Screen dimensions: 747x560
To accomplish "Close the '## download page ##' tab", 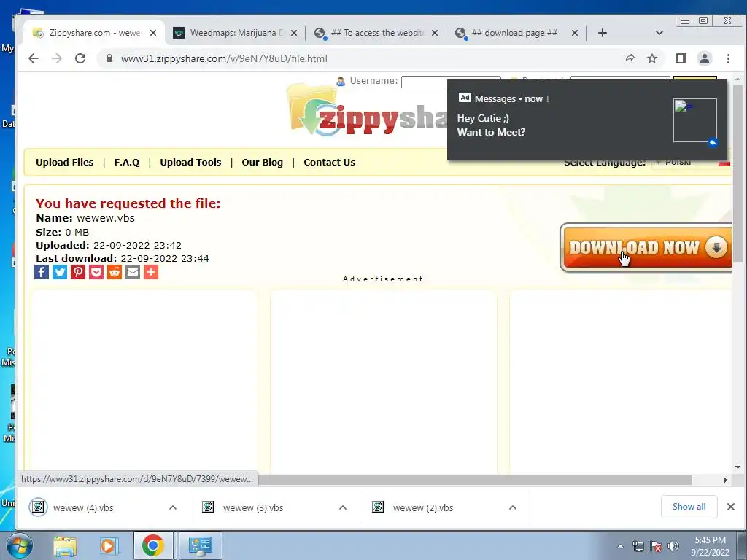I will tap(575, 33).
